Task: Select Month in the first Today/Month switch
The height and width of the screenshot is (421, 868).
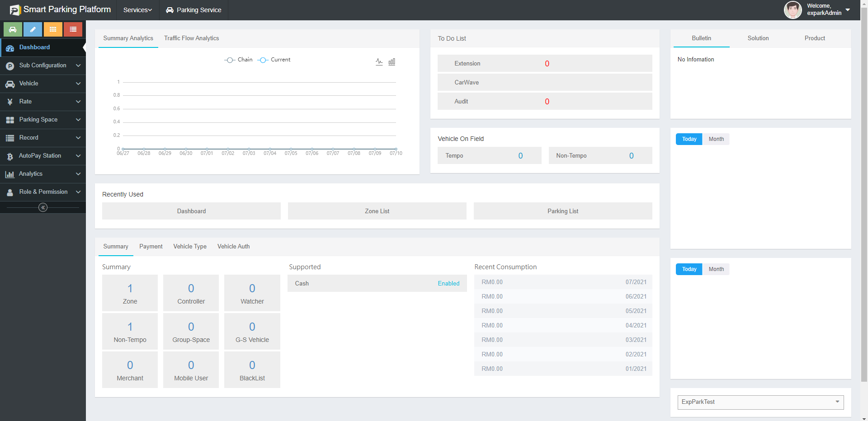Action: (x=716, y=139)
